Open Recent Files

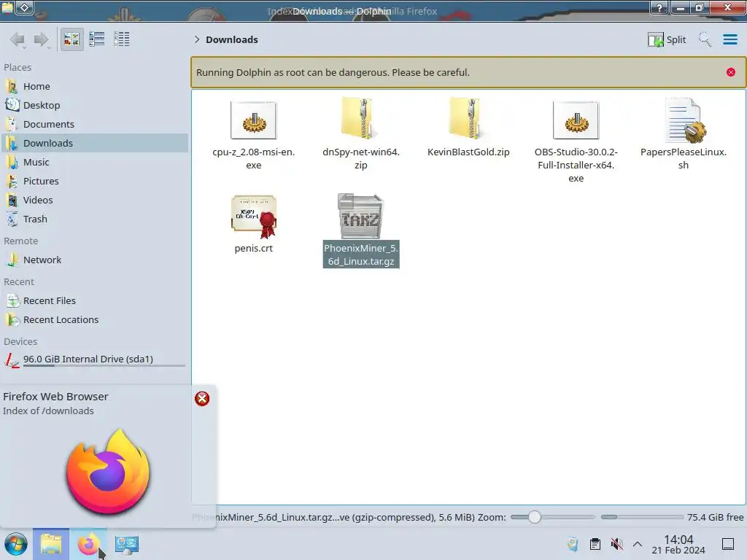96,301
